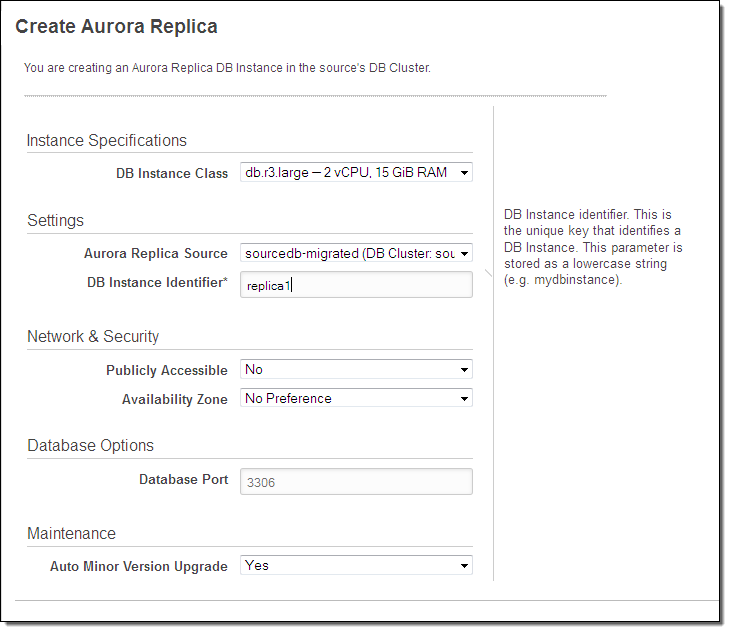Viewport: 730px width, 632px height.
Task: Click the Create Aurora Replica page title
Action: (x=116, y=27)
